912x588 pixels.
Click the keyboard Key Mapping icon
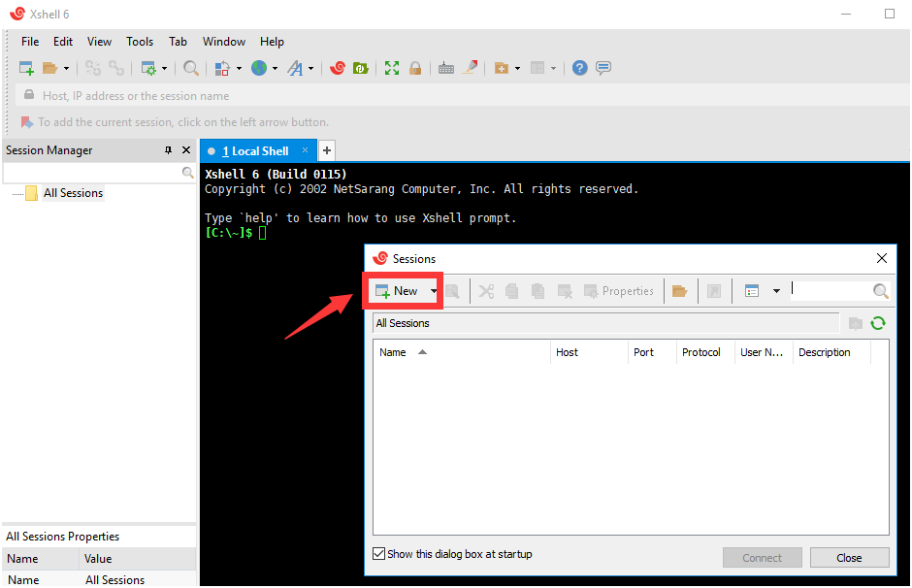click(x=446, y=69)
